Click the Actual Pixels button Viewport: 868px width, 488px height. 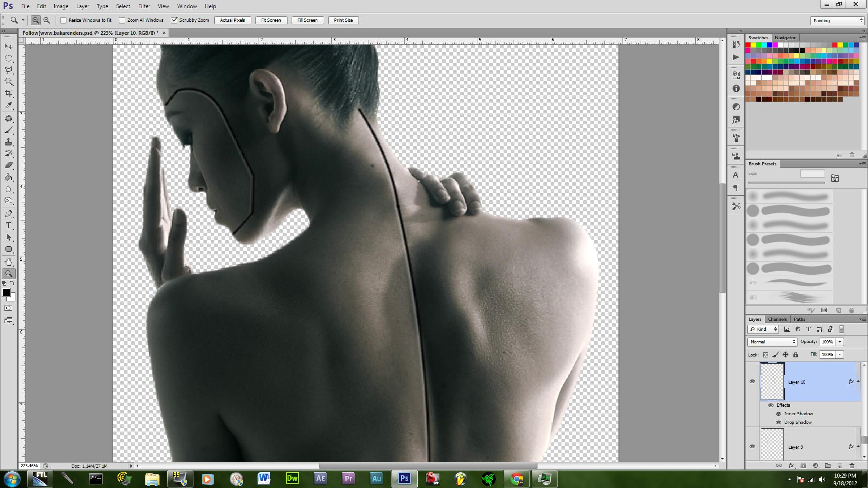click(232, 20)
